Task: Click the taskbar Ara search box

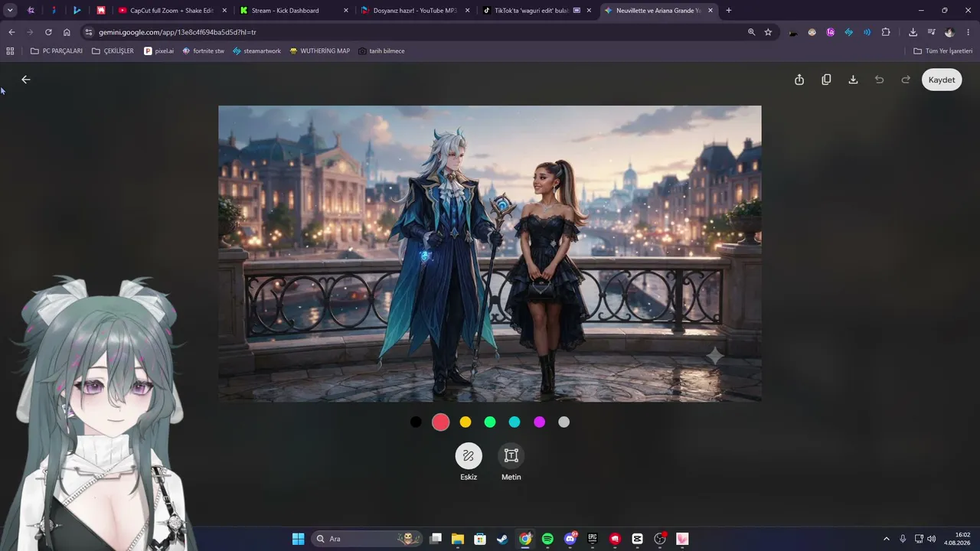Action: pyautogui.click(x=367, y=539)
